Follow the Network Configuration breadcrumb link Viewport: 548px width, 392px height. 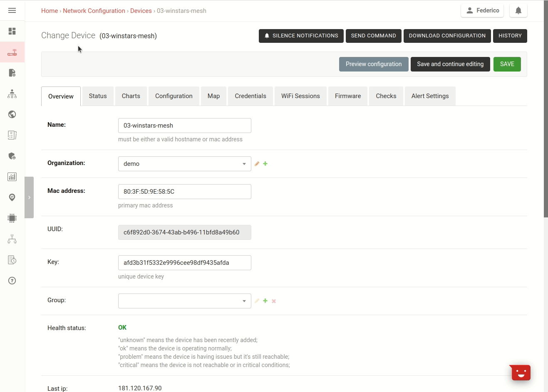click(94, 10)
